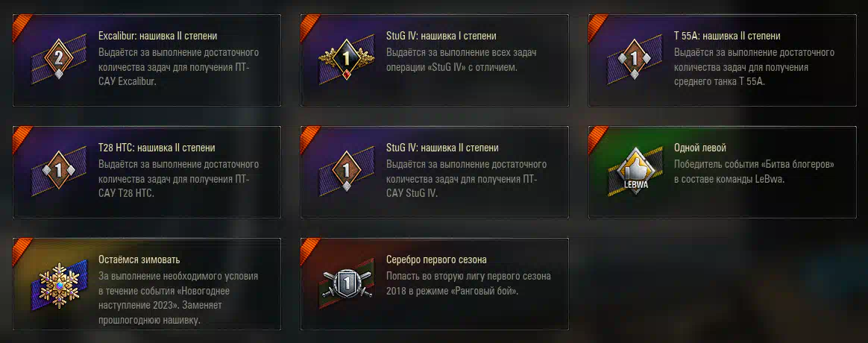
Task: Select the T28 HTC stripe badge icon
Action: click(59, 171)
